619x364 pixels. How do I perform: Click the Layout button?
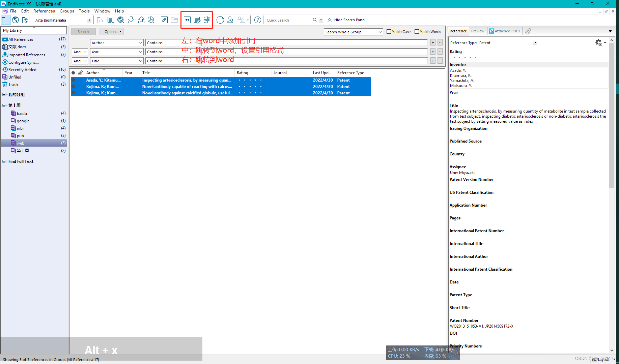tap(603, 360)
